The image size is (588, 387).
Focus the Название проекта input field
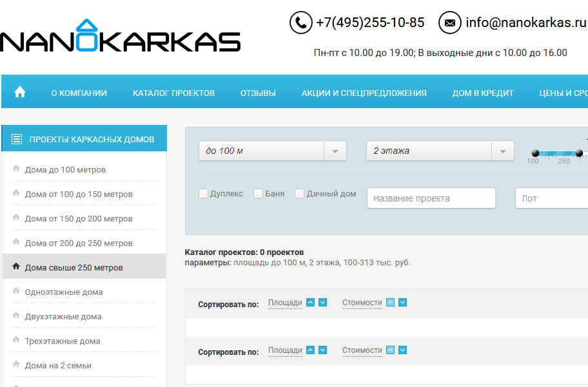tap(431, 198)
